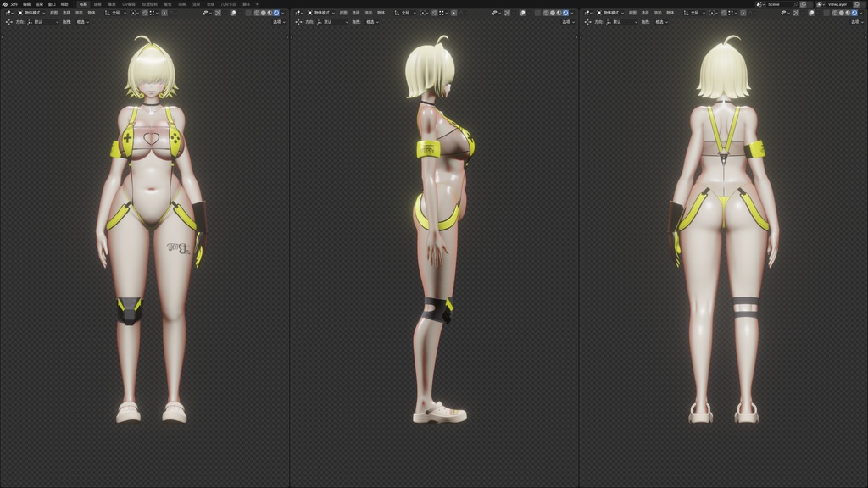Switch the right viewport to Material Preview shading
Viewport: 868px width, 488px height.
point(848,13)
